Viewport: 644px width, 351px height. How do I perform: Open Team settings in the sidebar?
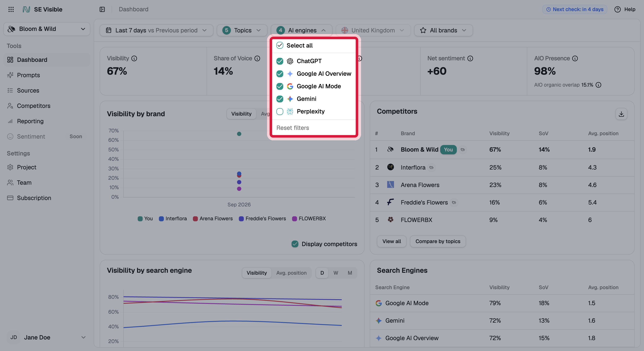pos(47,183)
